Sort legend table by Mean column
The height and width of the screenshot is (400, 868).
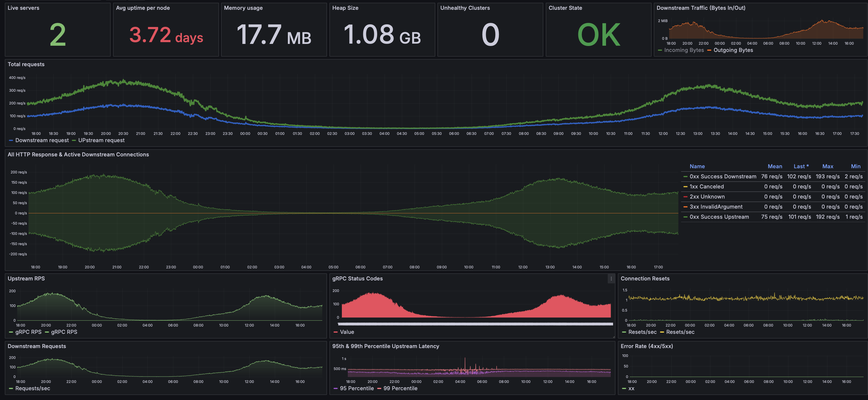point(775,166)
